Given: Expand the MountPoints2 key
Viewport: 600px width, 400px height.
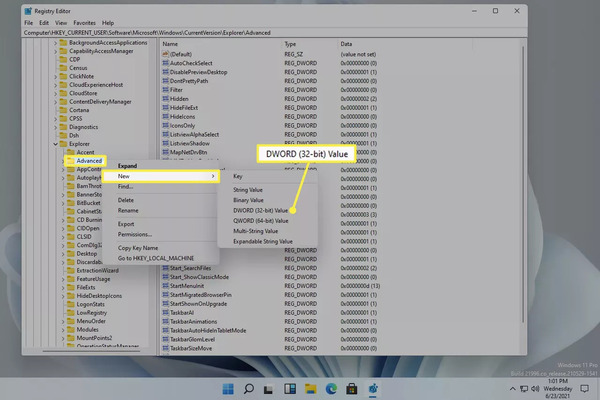Looking at the screenshot, I should tap(63, 338).
